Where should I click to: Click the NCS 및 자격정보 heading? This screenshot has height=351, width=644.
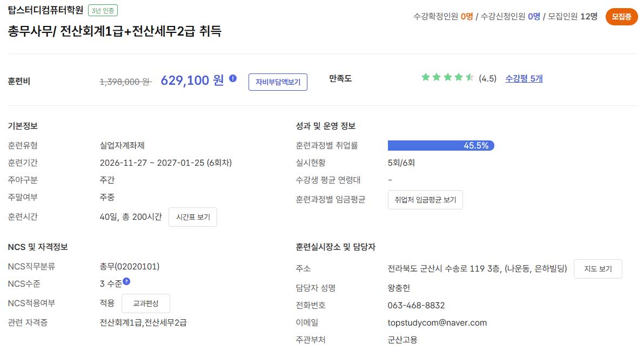point(38,247)
